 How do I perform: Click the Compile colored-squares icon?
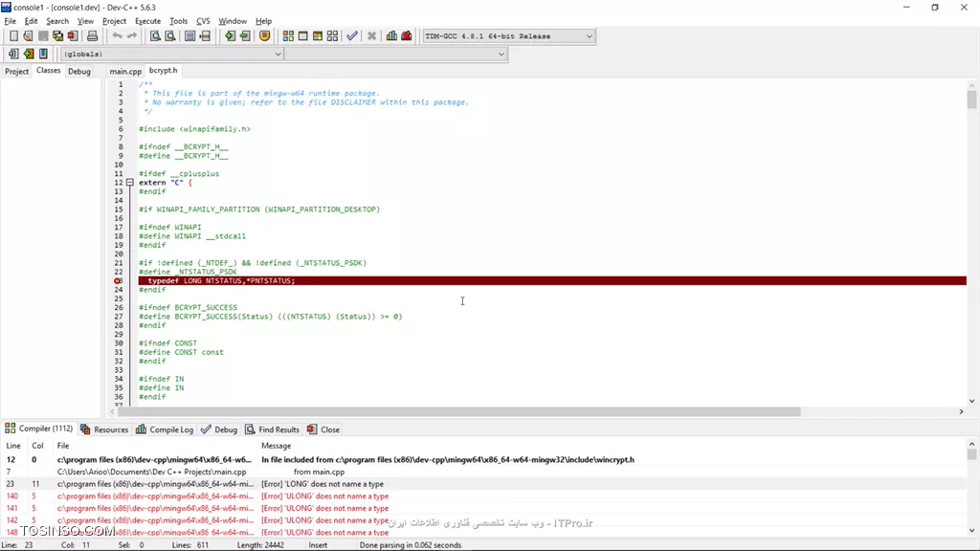tap(288, 36)
